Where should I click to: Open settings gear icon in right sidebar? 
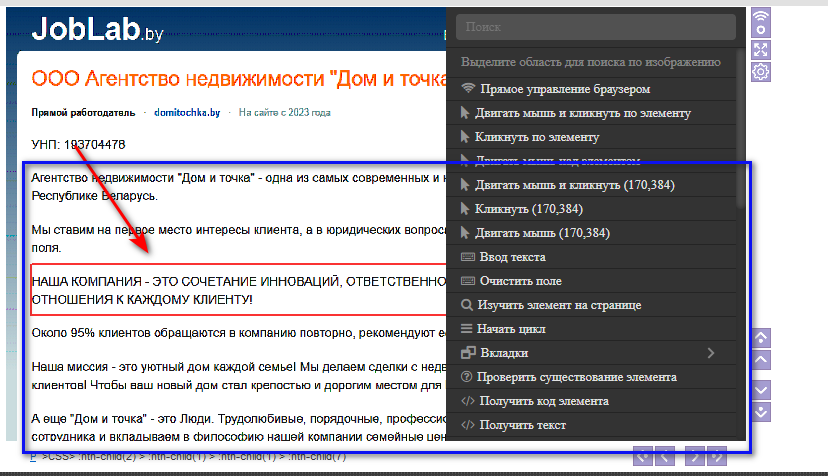click(761, 72)
